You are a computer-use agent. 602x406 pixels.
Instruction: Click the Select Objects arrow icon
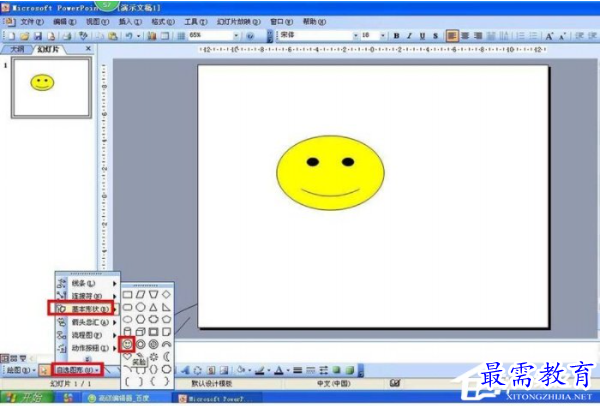click(44, 371)
